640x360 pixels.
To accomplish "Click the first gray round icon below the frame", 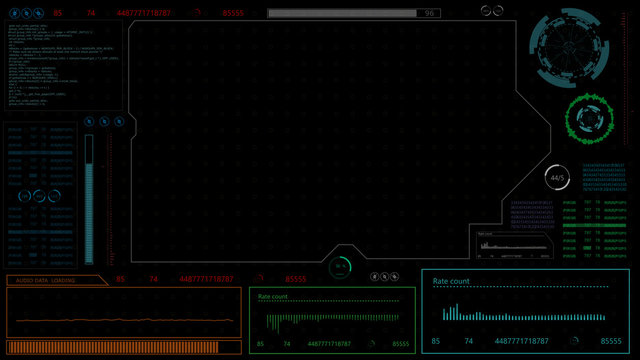I will 374,277.
